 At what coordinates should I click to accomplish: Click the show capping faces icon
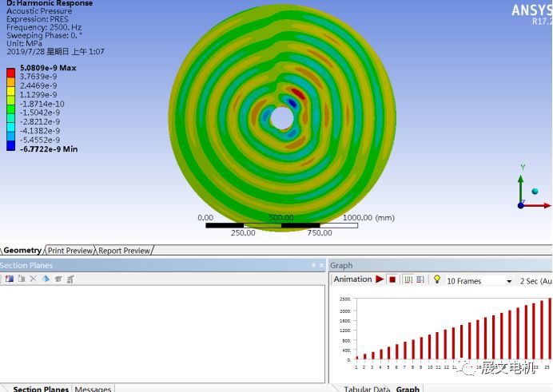tap(58, 279)
